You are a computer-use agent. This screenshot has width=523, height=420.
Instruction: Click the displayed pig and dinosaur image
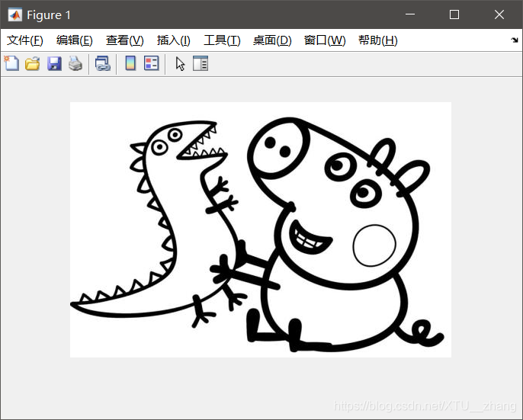[x=261, y=230]
